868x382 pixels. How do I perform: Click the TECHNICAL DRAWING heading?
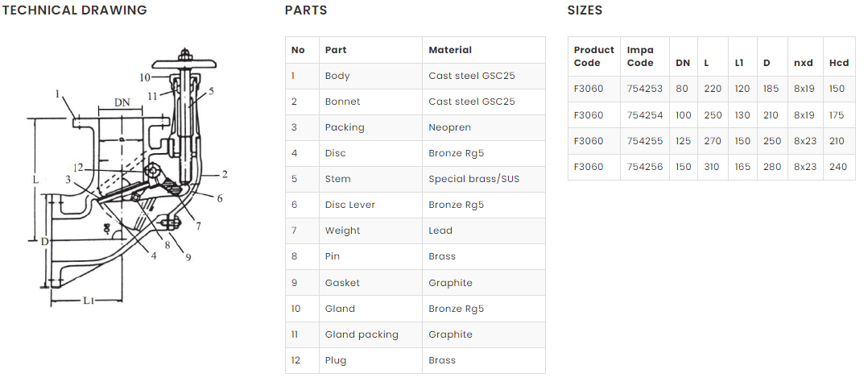75,10
